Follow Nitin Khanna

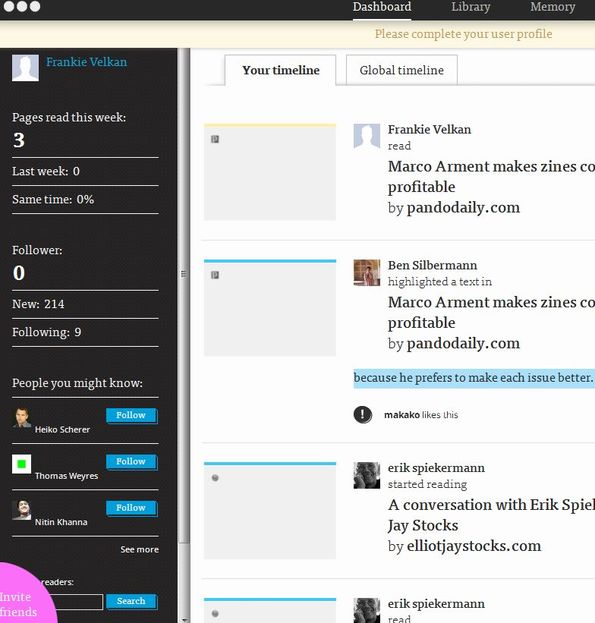tap(131, 508)
